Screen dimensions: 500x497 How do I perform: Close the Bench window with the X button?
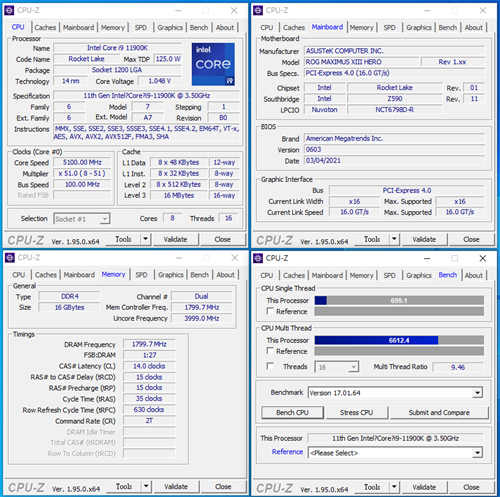tap(482, 258)
